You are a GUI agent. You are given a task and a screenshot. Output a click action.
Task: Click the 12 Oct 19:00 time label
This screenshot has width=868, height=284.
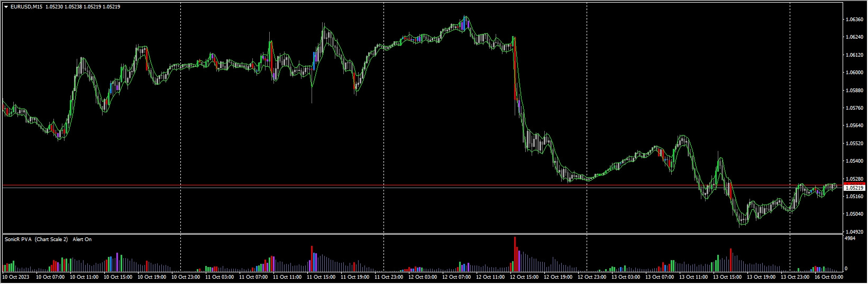pyautogui.click(x=559, y=277)
